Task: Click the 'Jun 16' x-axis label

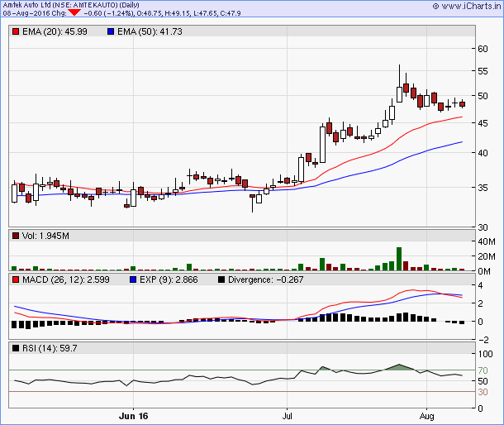Action: coord(133,416)
